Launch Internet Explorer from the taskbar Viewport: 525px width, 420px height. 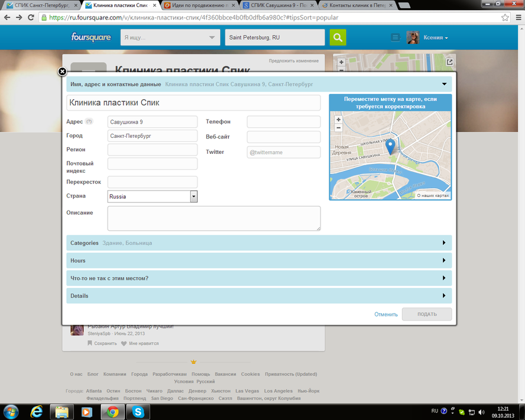pos(36,412)
